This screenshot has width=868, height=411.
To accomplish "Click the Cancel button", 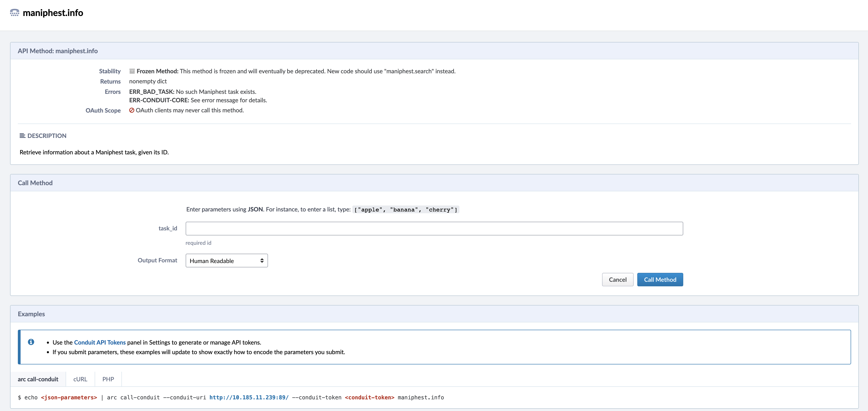I will [617, 279].
